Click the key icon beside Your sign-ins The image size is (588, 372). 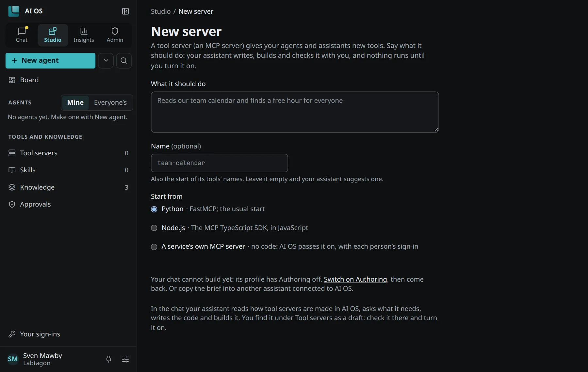click(12, 334)
